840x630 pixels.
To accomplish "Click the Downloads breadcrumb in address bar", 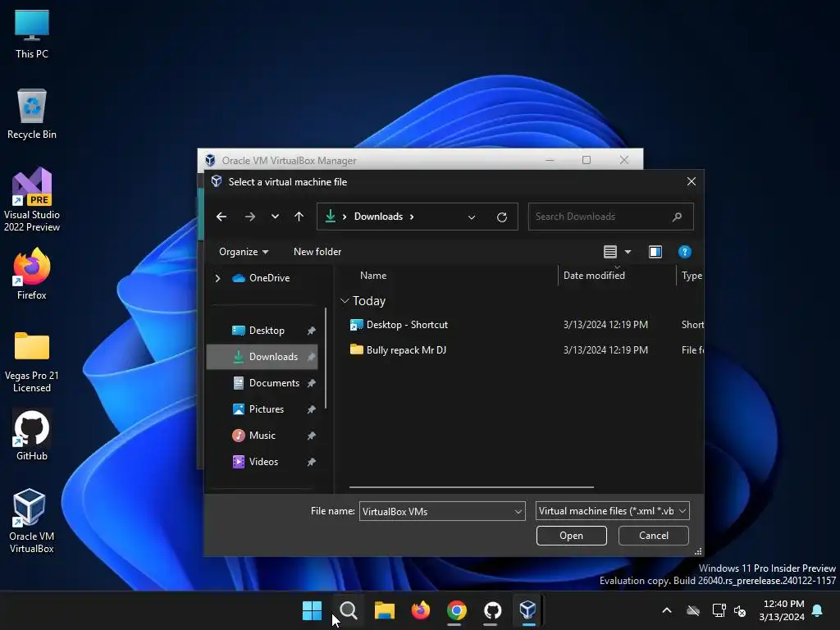I will point(378,217).
